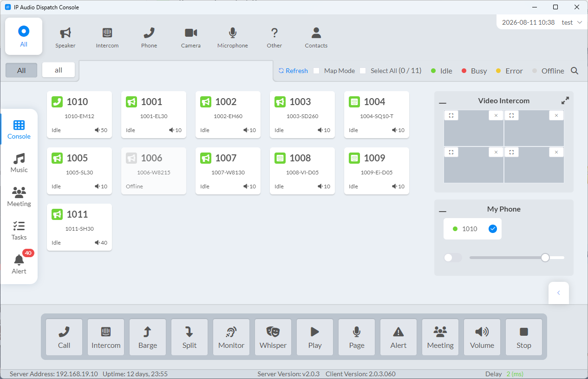Click the Refresh link
588x379 pixels.
click(293, 71)
